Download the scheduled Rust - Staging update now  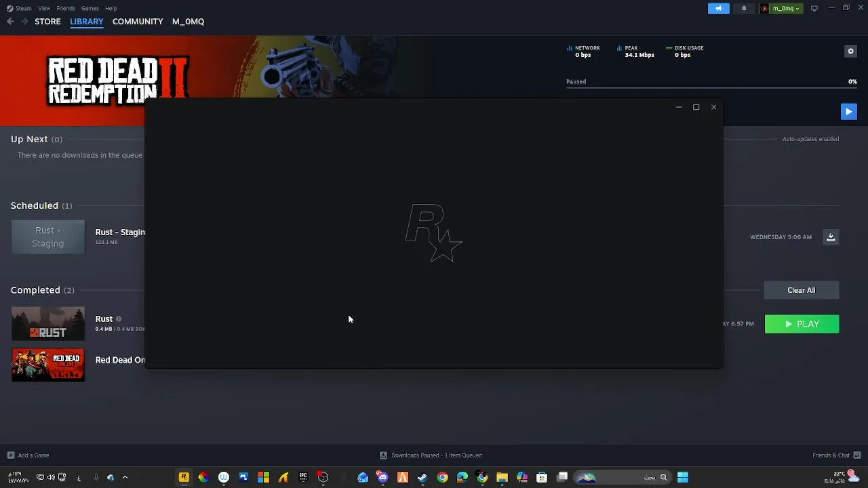(831, 237)
